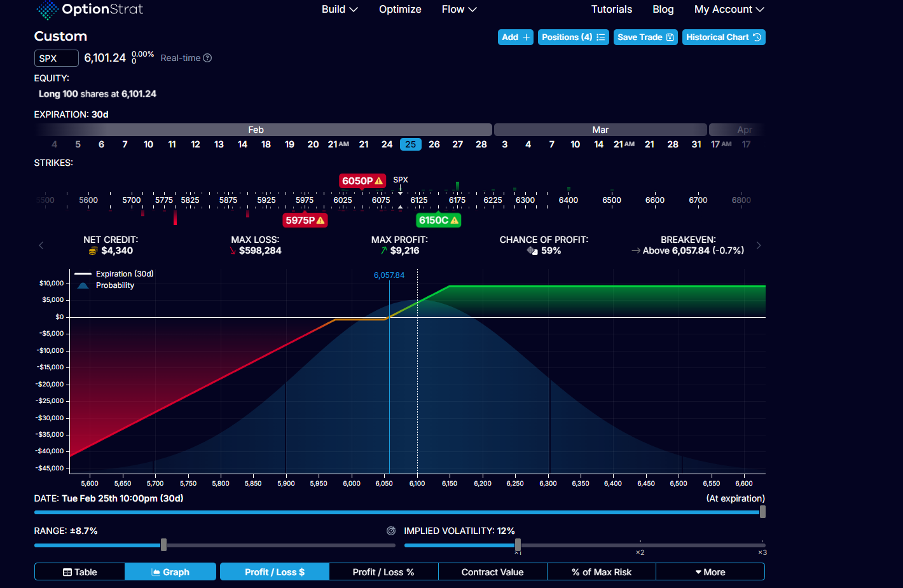Switch display to Profit / Loss %
The image size is (903, 588).
383,572
